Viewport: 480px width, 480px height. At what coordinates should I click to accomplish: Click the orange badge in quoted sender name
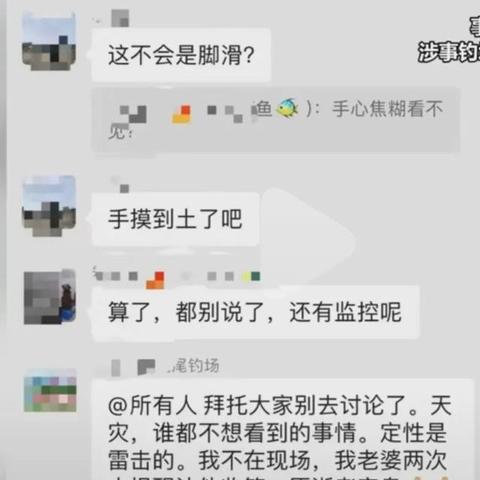pyautogui.click(x=182, y=114)
